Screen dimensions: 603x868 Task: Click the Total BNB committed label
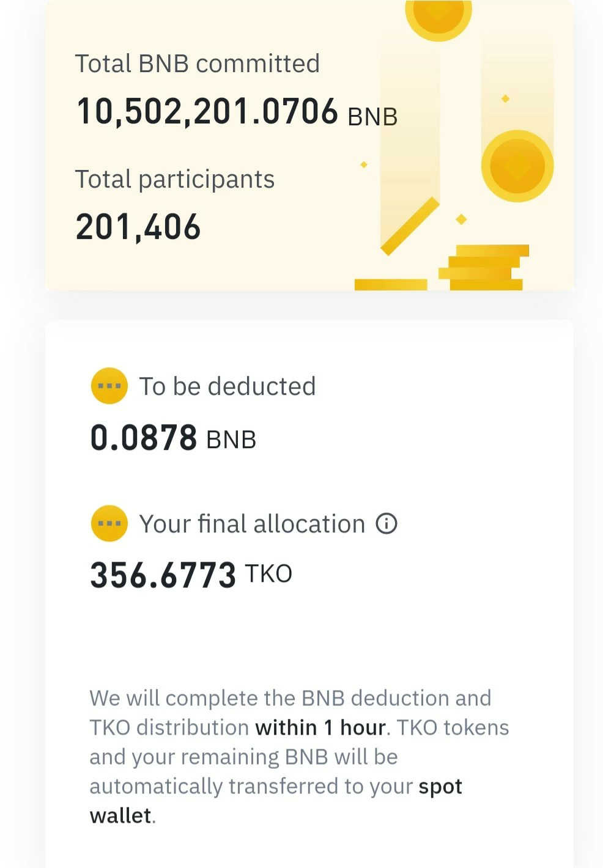click(x=198, y=64)
